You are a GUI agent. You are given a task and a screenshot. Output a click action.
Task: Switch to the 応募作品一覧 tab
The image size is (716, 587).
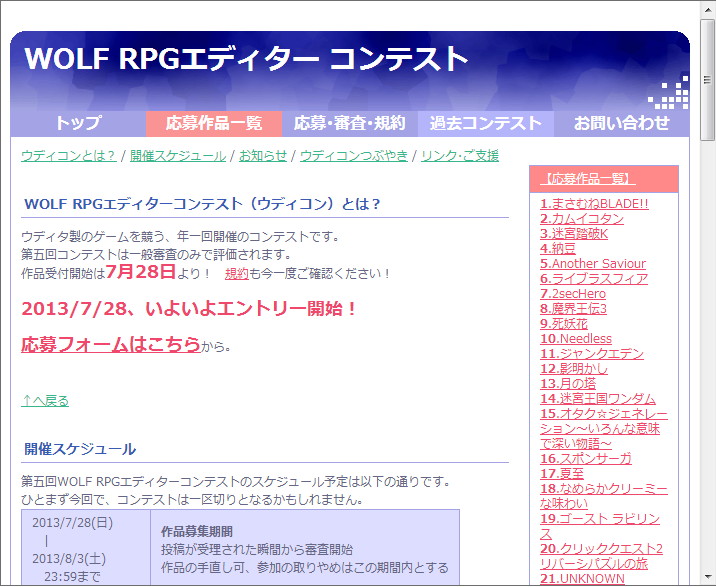click(214, 123)
